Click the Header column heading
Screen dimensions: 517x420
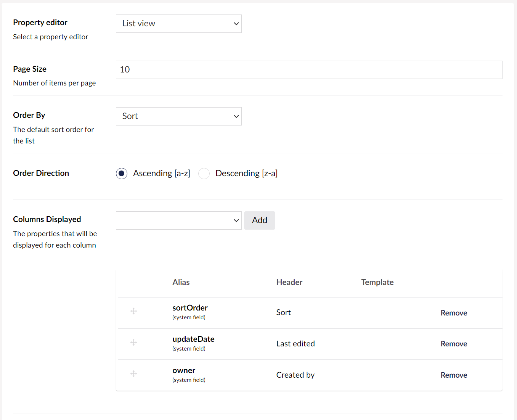(x=289, y=282)
